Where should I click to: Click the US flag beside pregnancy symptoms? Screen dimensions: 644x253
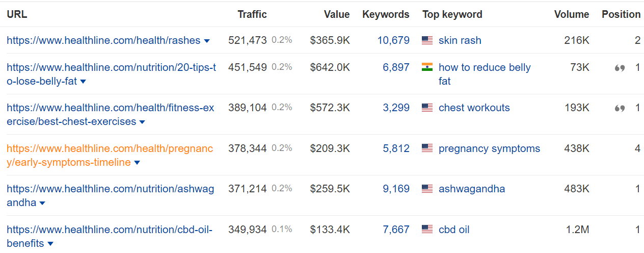(x=427, y=148)
